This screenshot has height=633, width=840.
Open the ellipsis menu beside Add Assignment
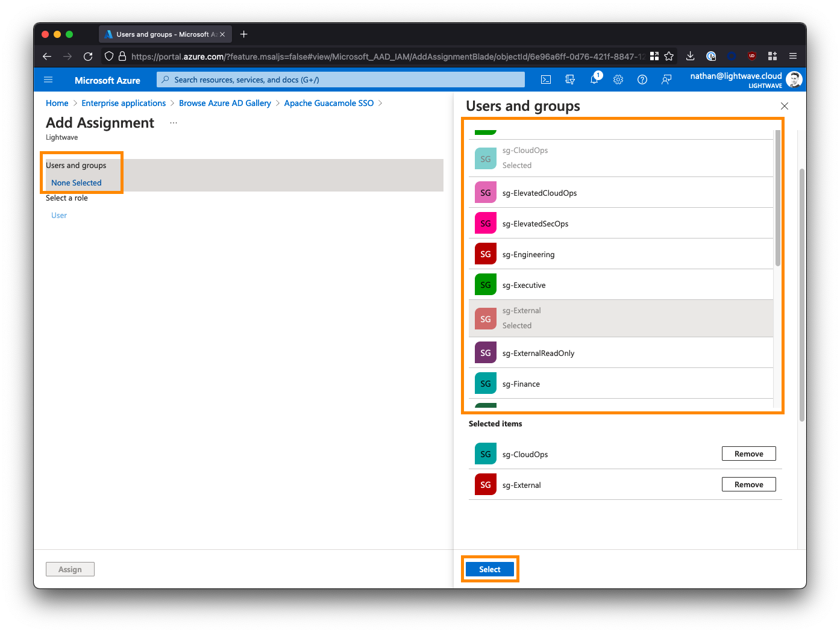(x=174, y=123)
